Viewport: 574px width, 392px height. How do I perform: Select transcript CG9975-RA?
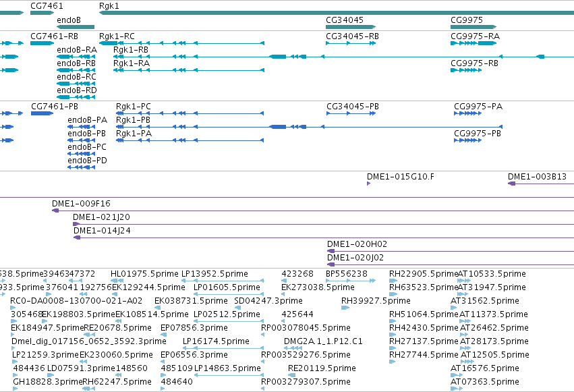click(x=475, y=36)
